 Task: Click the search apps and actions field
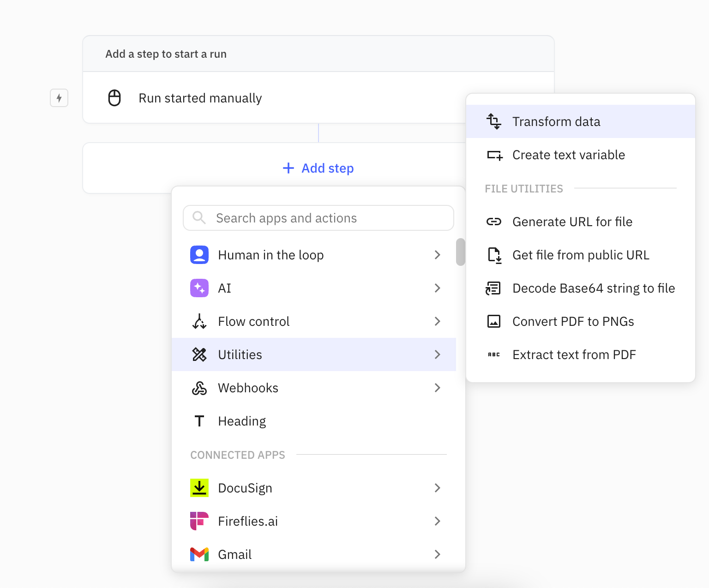pos(318,218)
